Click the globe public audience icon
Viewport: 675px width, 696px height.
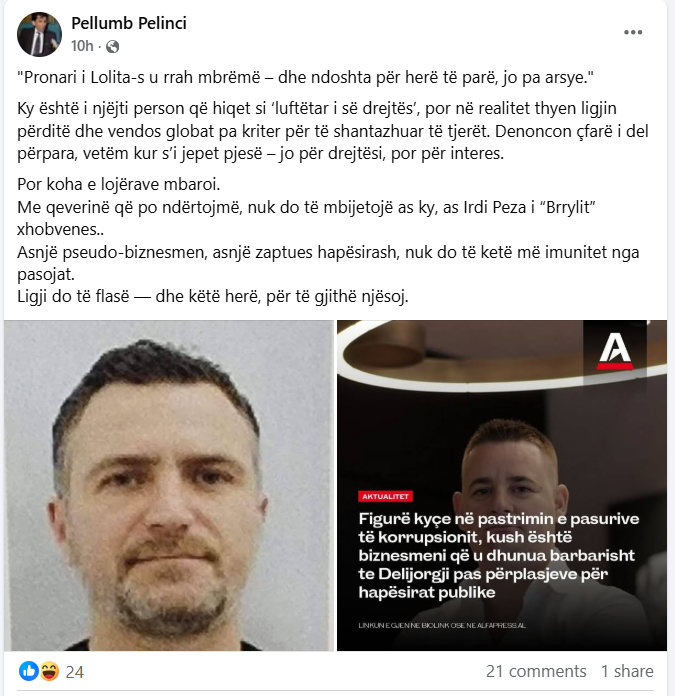coord(113,46)
